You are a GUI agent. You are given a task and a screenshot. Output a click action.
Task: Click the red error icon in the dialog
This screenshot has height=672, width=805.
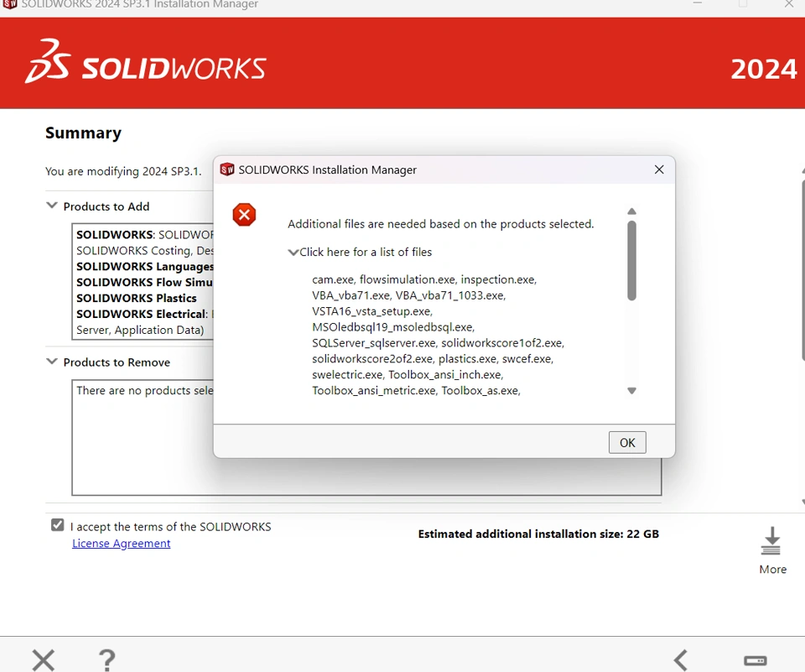[x=244, y=215]
